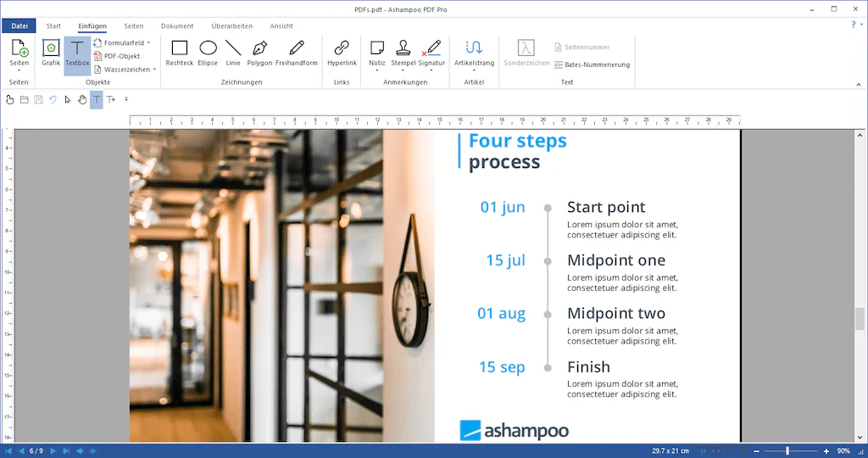Image resolution: width=868 pixels, height=458 pixels.
Task: Zoom in with plus button
Action: pos(826,451)
